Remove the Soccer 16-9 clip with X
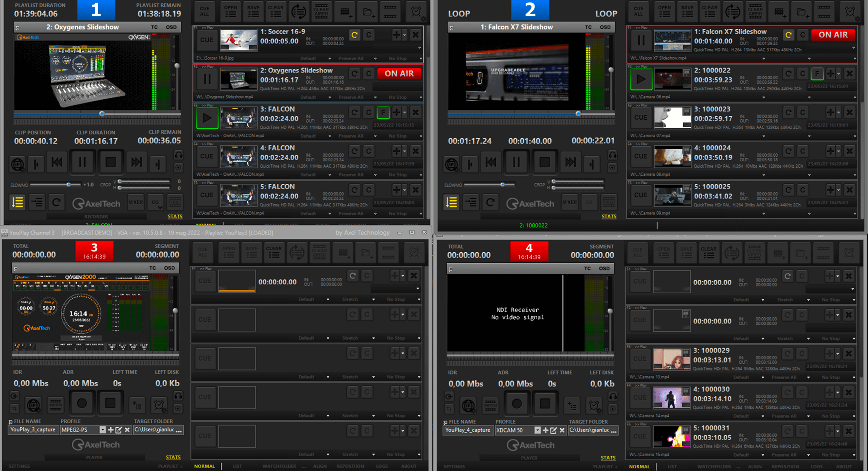Screen dimensions: 868x471 (x=415, y=35)
